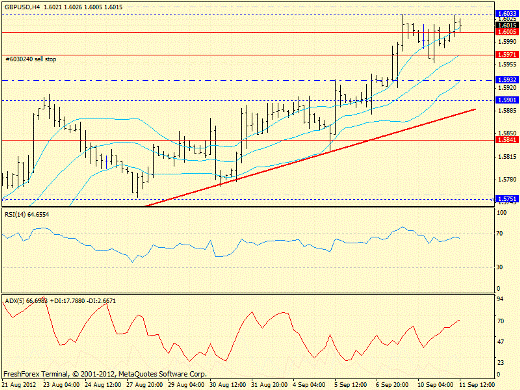This screenshot has width=520, height=390.
Task: Click the 47 level on ADX scale
Action: tap(500, 342)
